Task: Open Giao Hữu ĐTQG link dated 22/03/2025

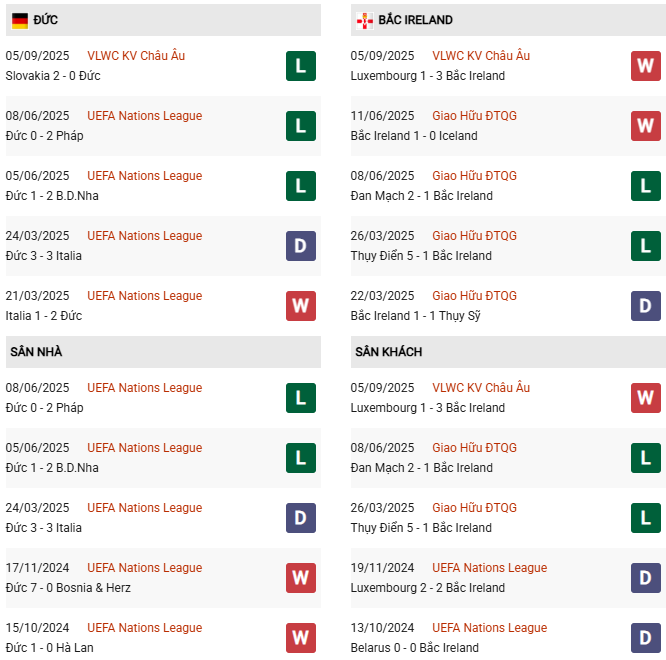Action: click(474, 296)
